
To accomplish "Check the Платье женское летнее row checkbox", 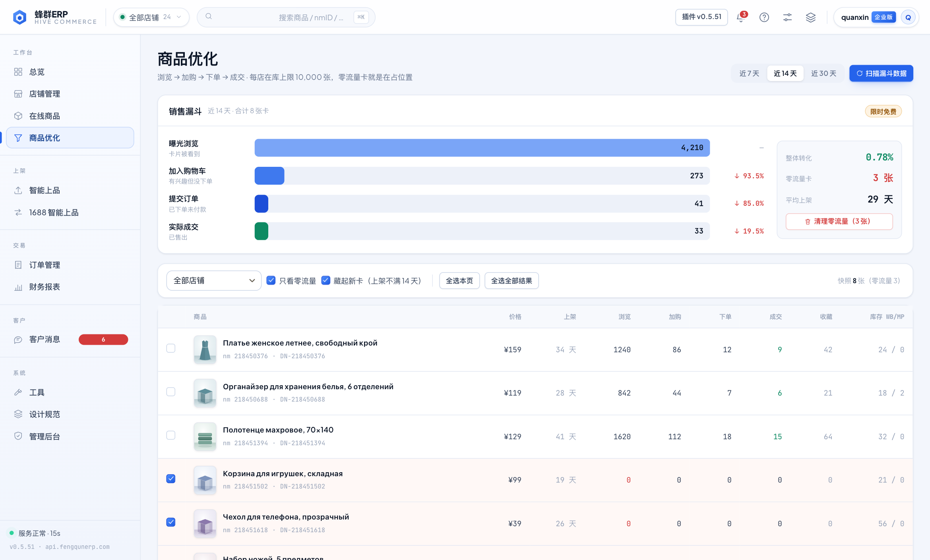I will pos(171,348).
